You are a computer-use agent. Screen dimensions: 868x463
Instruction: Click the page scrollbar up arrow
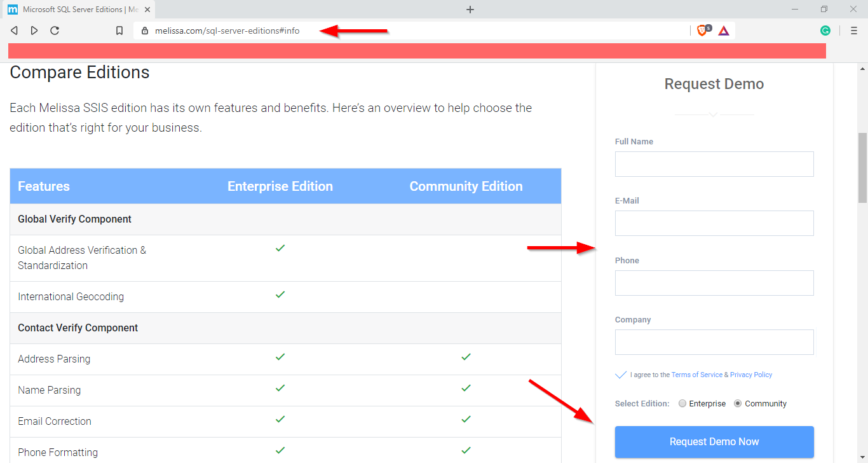point(863,68)
